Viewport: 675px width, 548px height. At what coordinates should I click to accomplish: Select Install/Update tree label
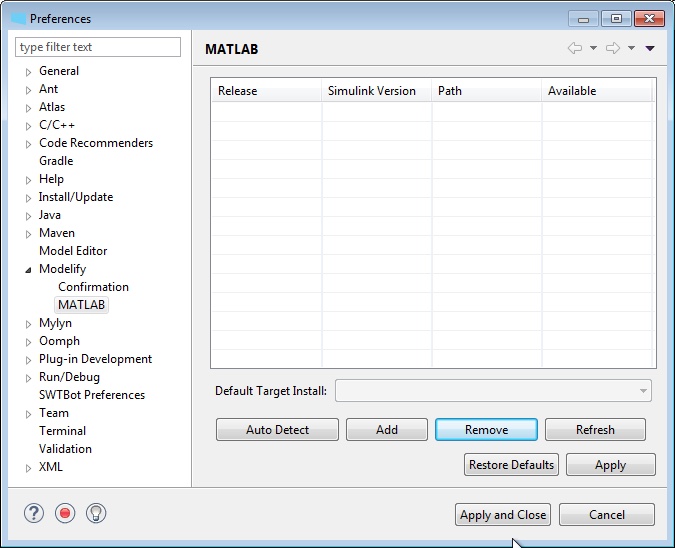pos(76,197)
